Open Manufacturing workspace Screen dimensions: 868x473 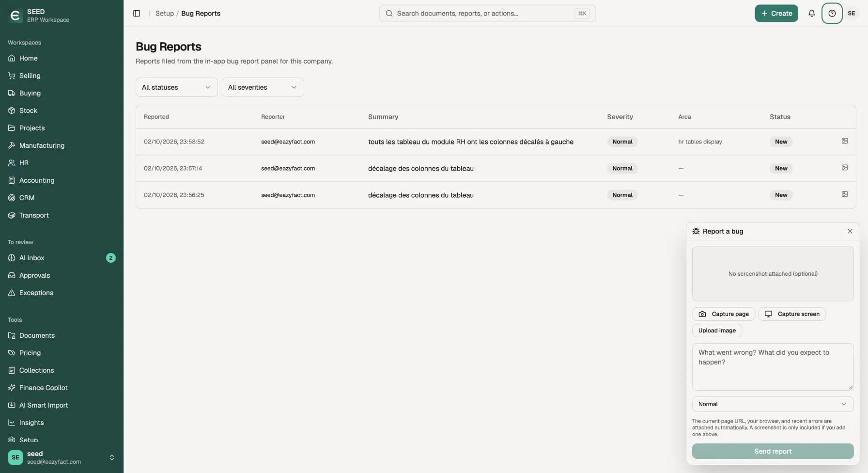click(62, 145)
